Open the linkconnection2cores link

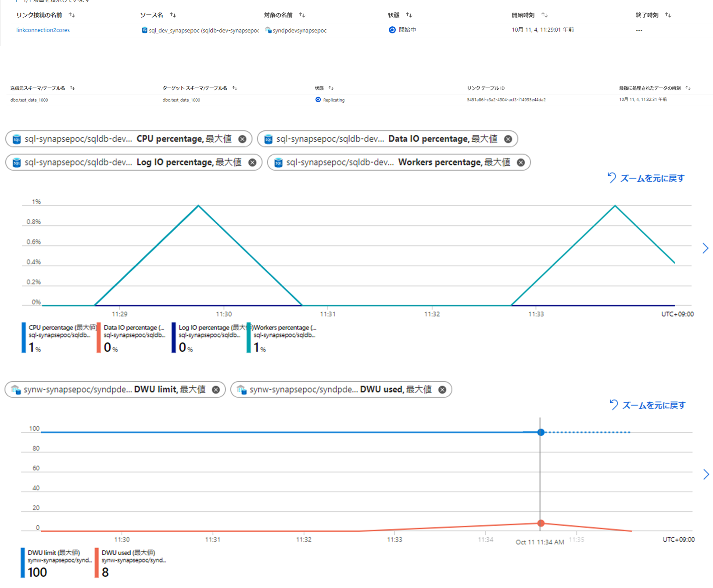click(x=43, y=30)
